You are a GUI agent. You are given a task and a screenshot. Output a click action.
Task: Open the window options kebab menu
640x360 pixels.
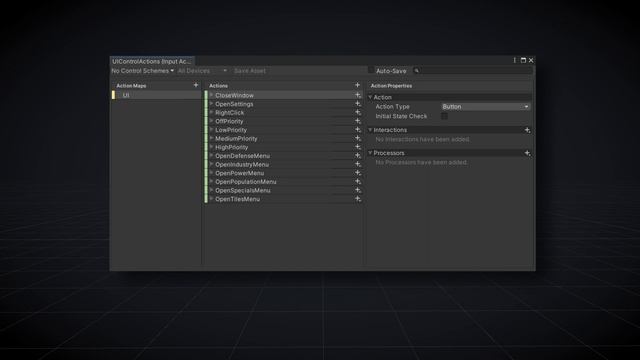click(x=514, y=60)
